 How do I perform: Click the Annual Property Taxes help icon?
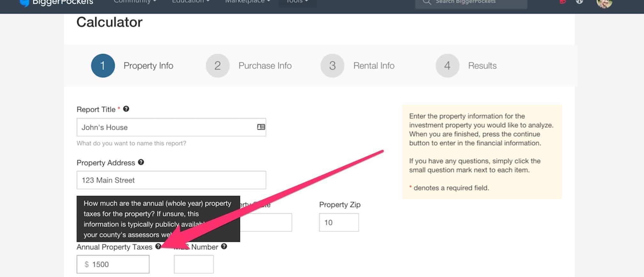coord(158,246)
